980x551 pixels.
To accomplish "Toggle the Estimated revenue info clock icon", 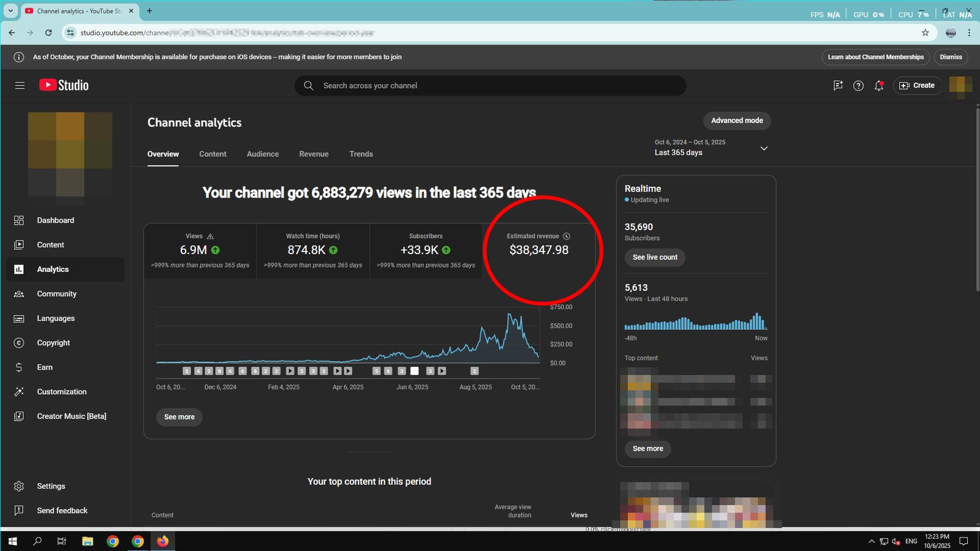I will (567, 235).
